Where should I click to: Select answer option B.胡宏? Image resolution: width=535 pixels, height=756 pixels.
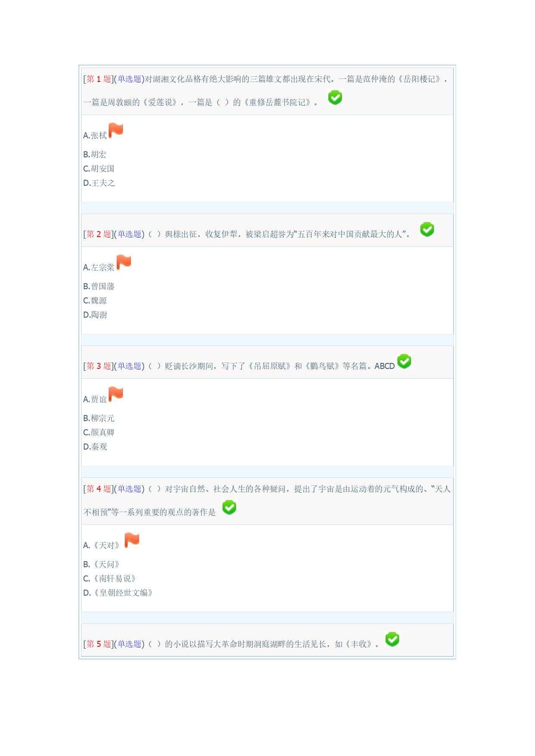coord(94,154)
